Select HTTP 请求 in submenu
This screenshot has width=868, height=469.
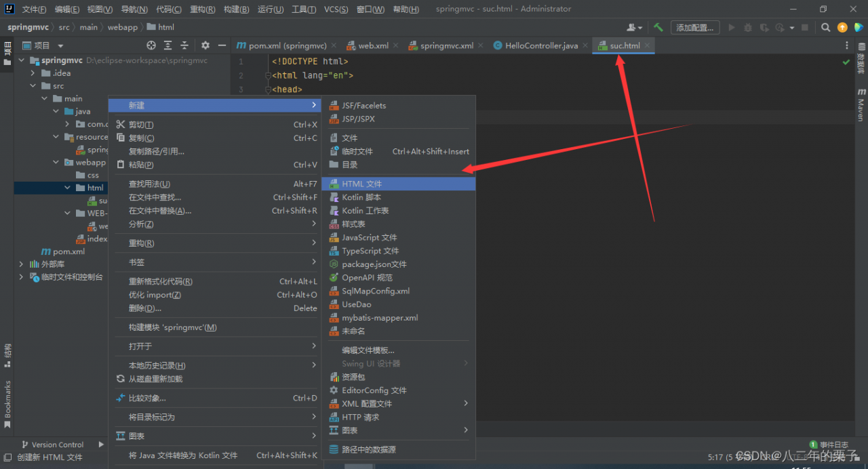[x=399, y=417]
